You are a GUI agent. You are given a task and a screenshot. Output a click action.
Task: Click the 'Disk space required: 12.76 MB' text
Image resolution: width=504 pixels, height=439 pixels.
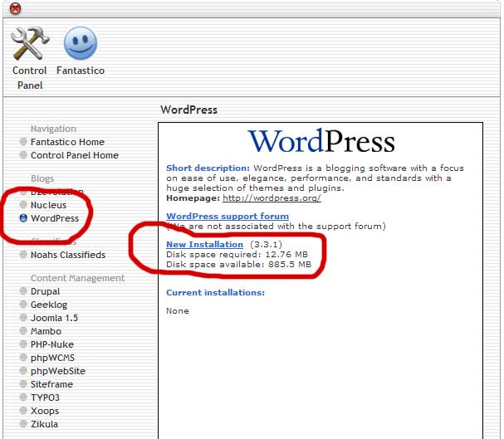point(237,255)
